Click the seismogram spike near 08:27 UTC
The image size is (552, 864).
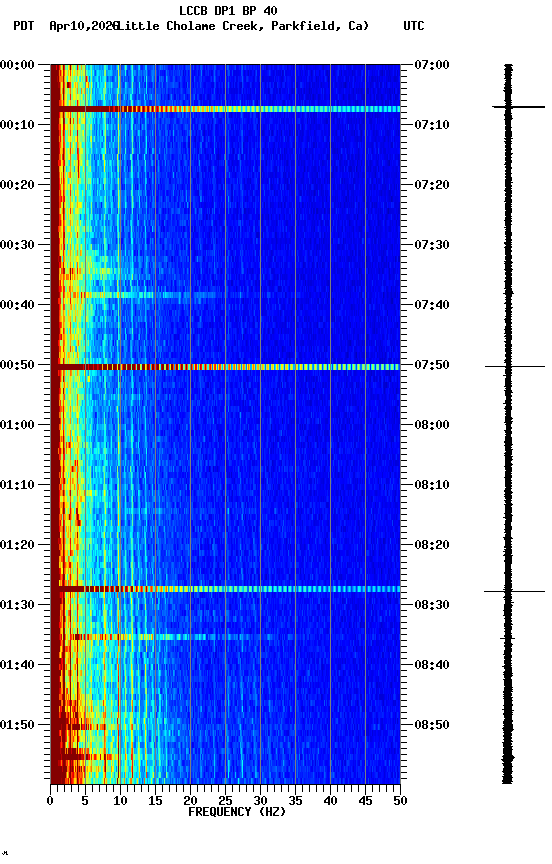pyautogui.click(x=515, y=592)
